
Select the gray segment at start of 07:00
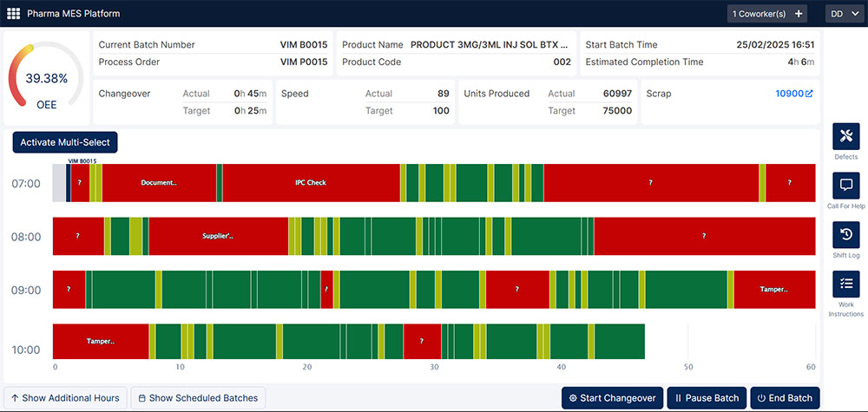(59, 182)
